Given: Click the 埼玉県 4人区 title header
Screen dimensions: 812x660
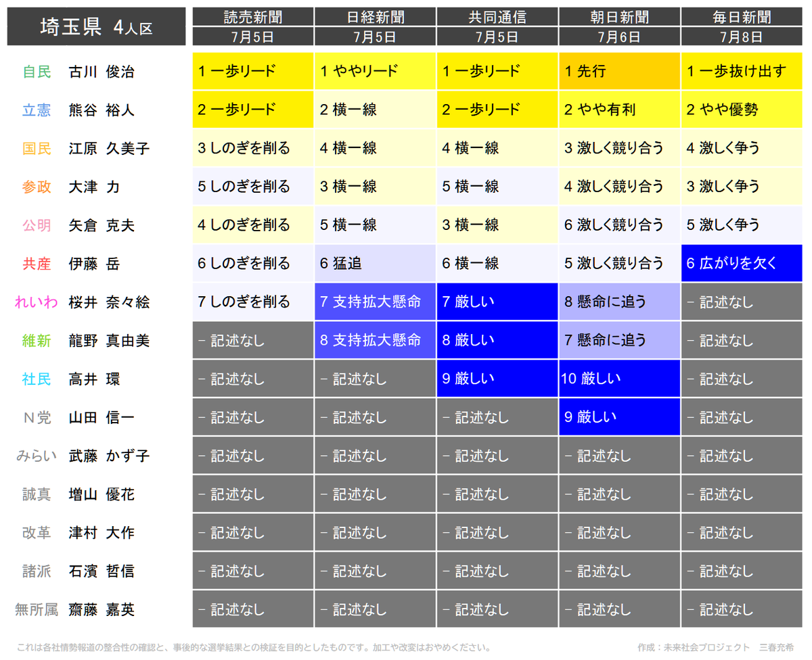Looking at the screenshot, I should (96, 26).
